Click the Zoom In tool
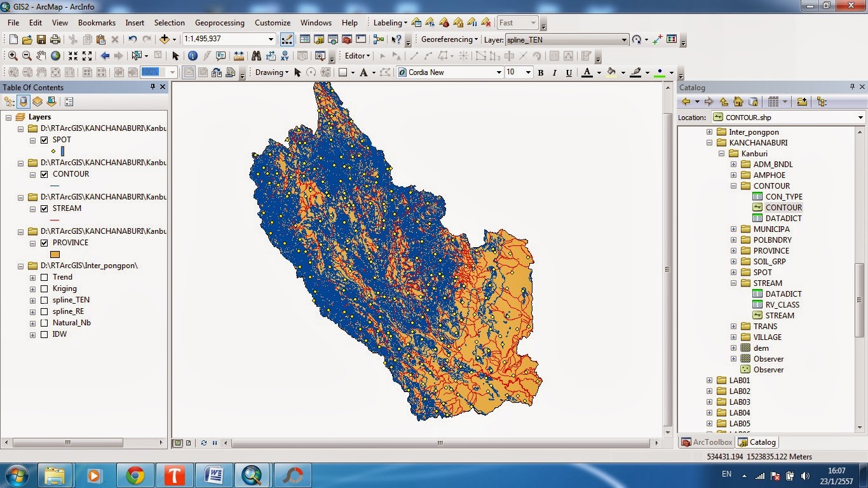This screenshot has height=488, width=868. 13,55
